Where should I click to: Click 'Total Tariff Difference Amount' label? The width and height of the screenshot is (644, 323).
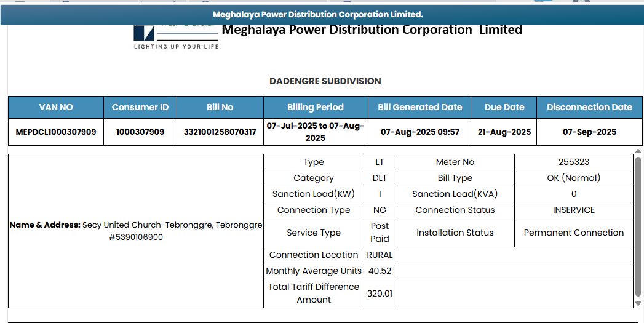pos(314,293)
